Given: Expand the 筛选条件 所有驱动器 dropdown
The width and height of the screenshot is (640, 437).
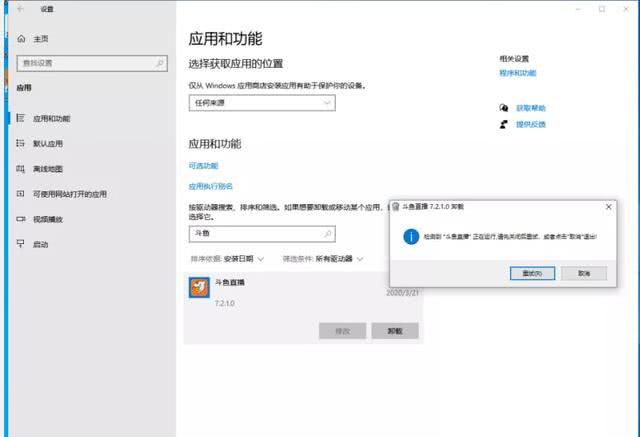Looking at the screenshot, I should pyautogui.click(x=323, y=259).
